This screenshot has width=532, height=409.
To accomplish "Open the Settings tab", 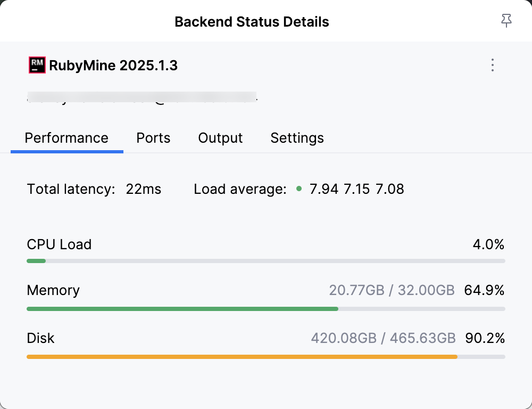I will 297,138.
